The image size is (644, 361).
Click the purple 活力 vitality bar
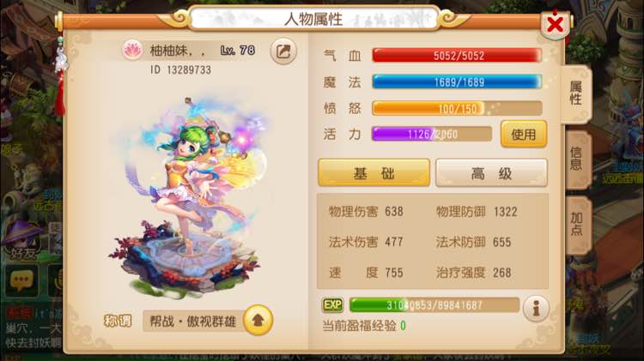(432, 134)
